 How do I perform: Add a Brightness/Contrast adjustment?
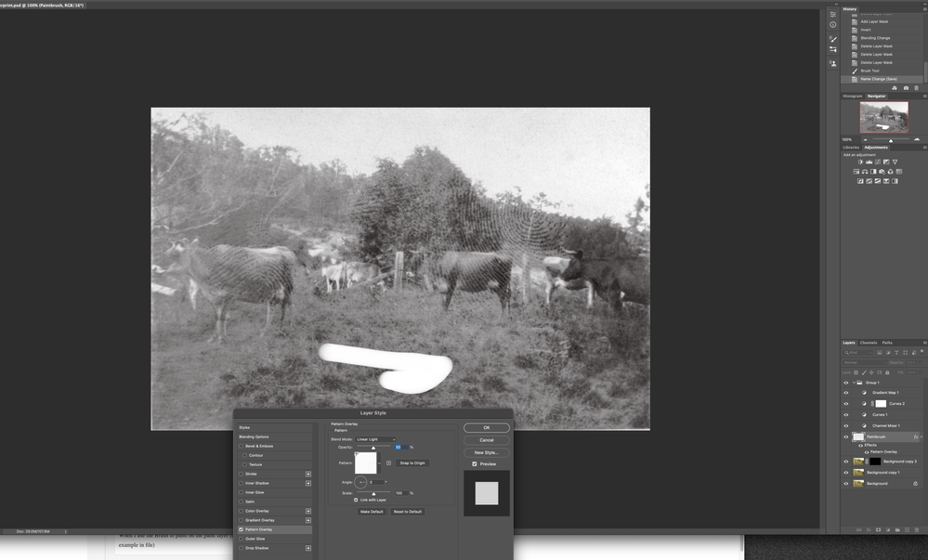tap(860, 162)
